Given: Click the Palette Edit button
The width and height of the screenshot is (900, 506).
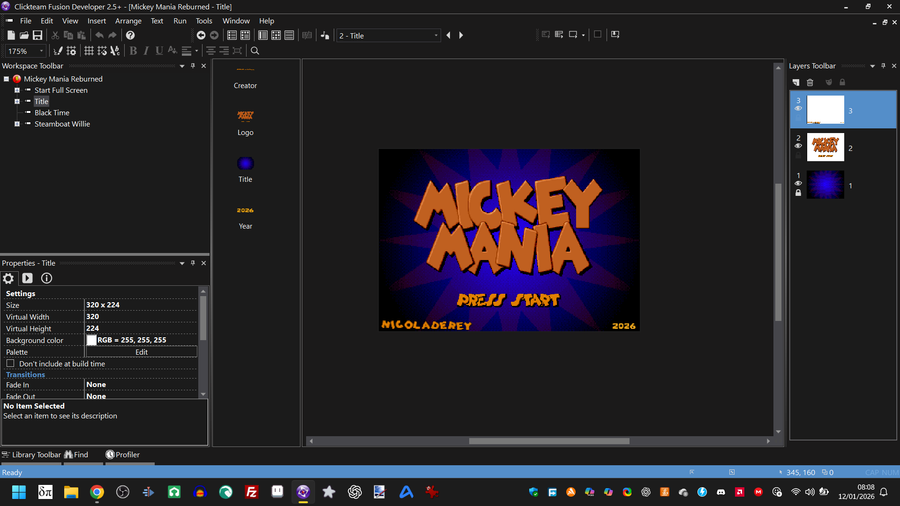Looking at the screenshot, I should tap(141, 352).
